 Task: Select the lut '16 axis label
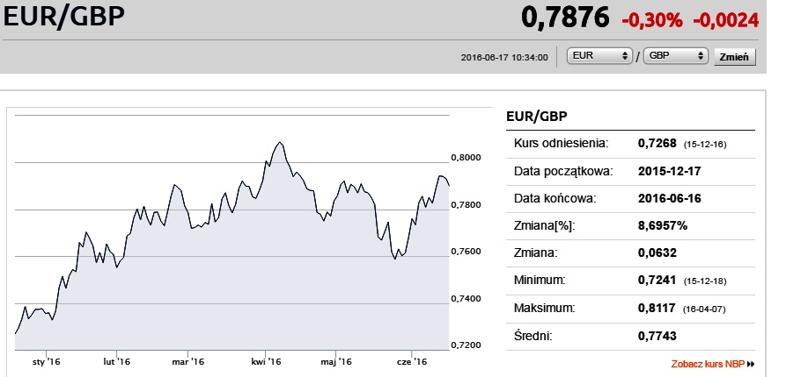click(116, 361)
